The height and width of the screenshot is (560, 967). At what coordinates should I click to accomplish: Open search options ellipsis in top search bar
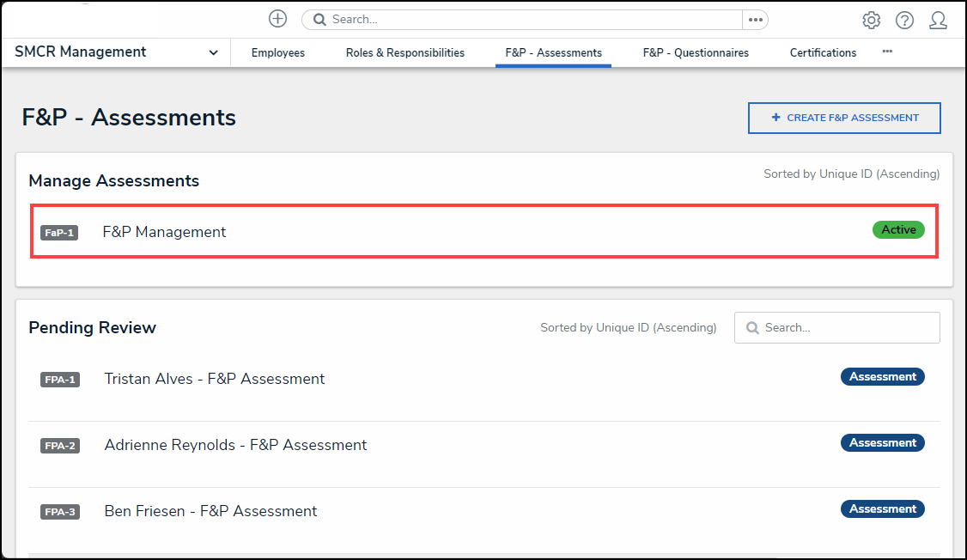755,20
